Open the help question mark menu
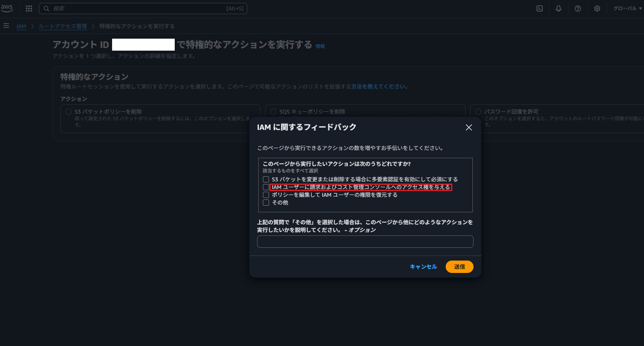Viewport: 644px width, 346px height. click(x=578, y=9)
